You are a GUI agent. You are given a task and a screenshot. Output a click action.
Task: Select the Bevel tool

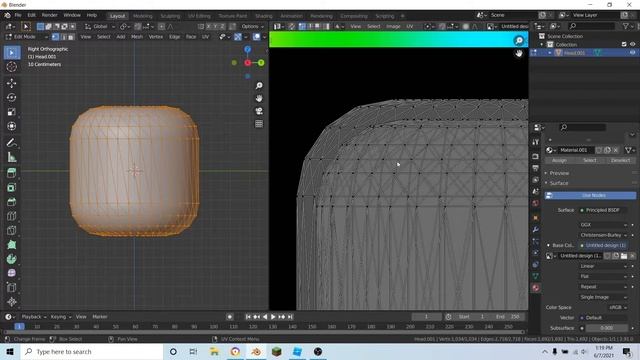point(11,202)
